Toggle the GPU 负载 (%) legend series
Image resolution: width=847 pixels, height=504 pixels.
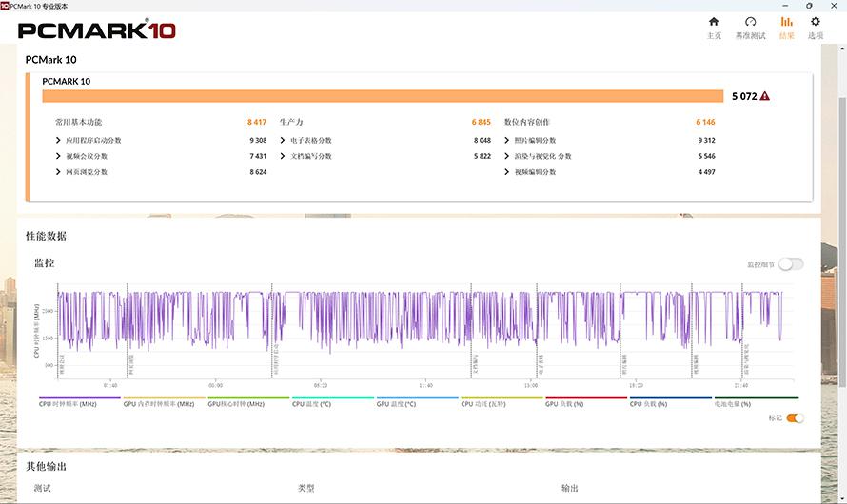coord(586,401)
